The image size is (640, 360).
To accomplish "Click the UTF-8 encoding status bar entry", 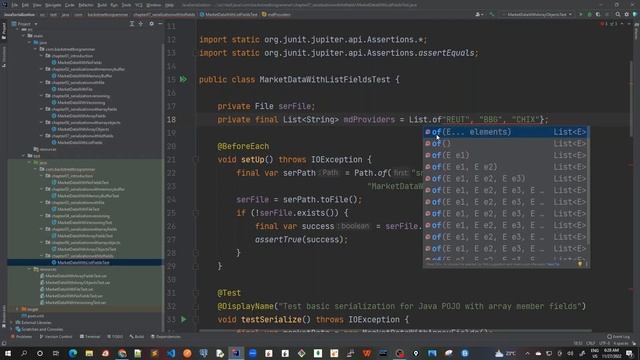I will click(x=605, y=344).
